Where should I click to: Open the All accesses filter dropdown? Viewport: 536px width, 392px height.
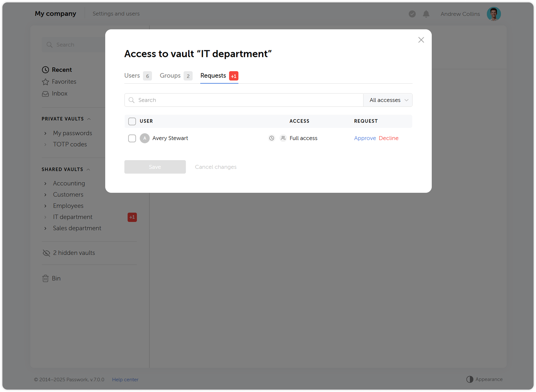387,100
